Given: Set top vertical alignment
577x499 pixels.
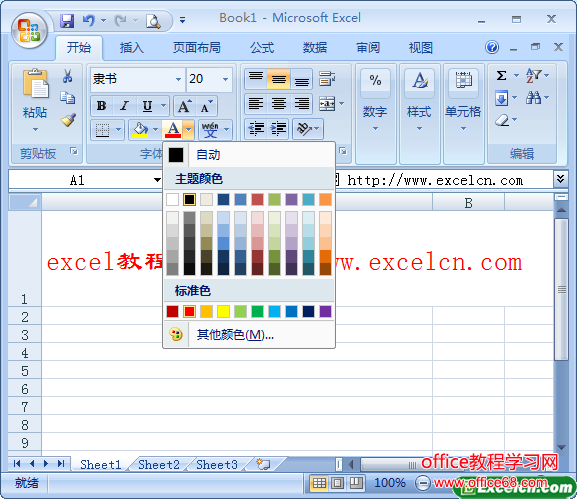Looking at the screenshot, I should point(255,78).
